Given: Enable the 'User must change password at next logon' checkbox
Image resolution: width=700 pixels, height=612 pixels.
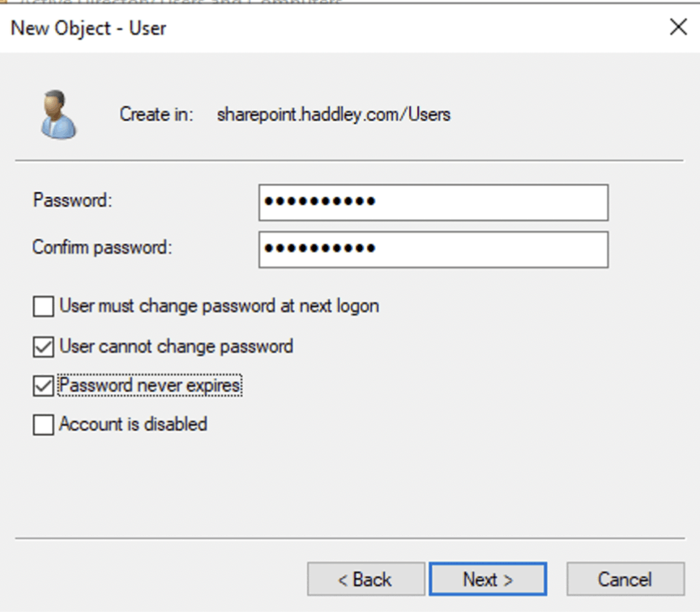Looking at the screenshot, I should tap(43, 307).
